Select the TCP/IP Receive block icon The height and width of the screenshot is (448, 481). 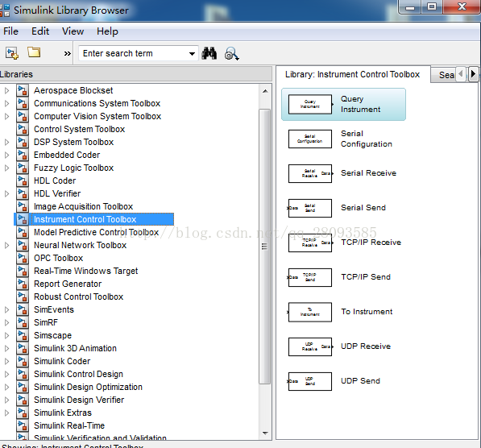coord(310,243)
